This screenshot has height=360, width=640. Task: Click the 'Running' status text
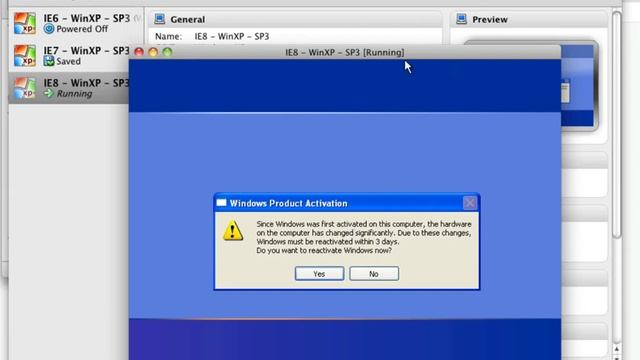coord(74,93)
